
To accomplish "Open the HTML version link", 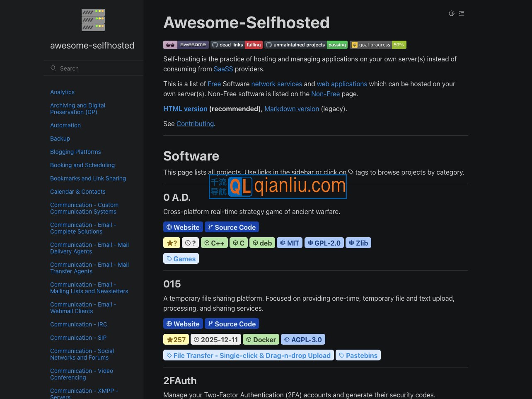I will point(185,109).
